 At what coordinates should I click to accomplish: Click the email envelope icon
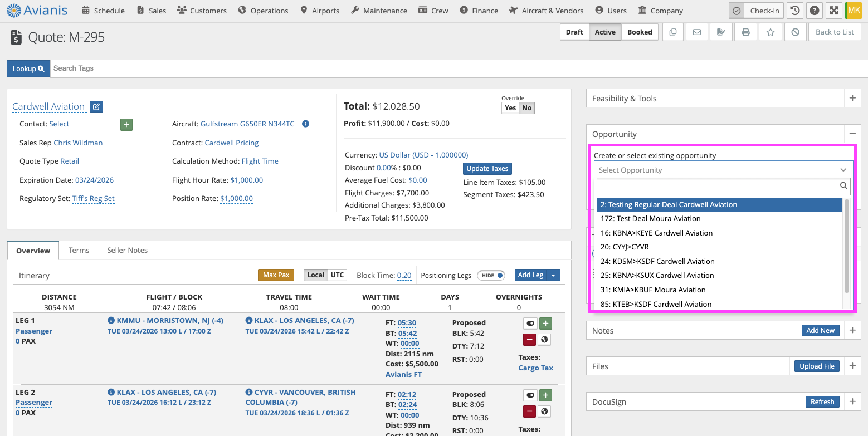pos(697,32)
